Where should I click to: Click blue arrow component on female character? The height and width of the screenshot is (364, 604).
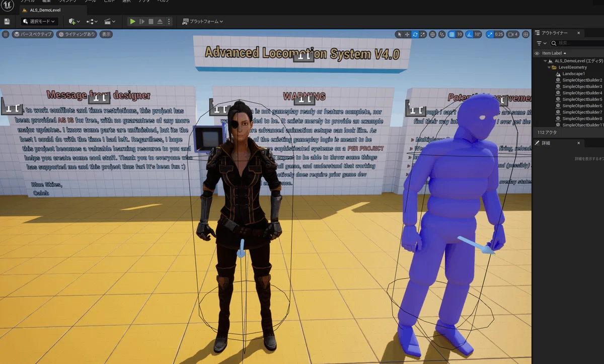pyautogui.click(x=242, y=248)
